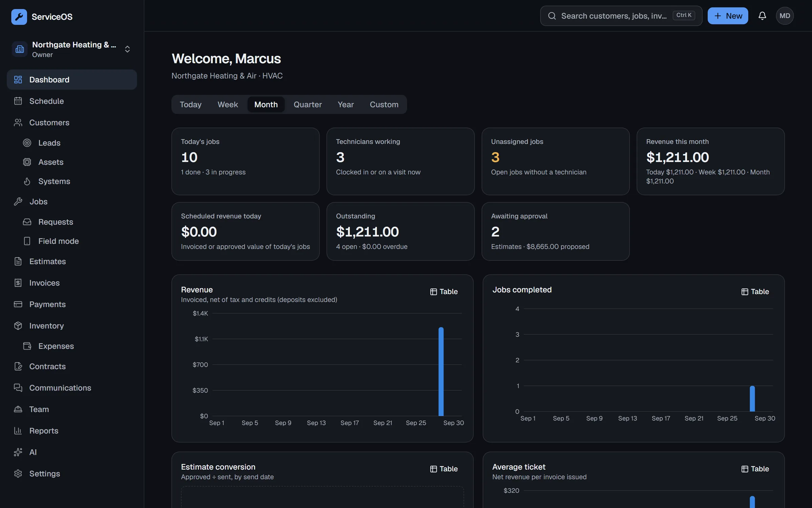The width and height of the screenshot is (812, 508).
Task: Switch to the Year range tab
Action: point(345,104)
